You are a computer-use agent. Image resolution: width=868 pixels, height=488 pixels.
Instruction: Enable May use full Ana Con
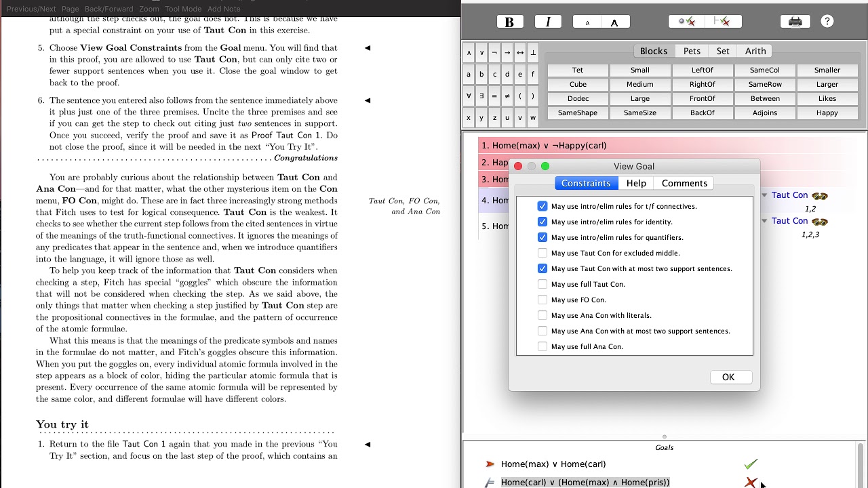(542, 346)
